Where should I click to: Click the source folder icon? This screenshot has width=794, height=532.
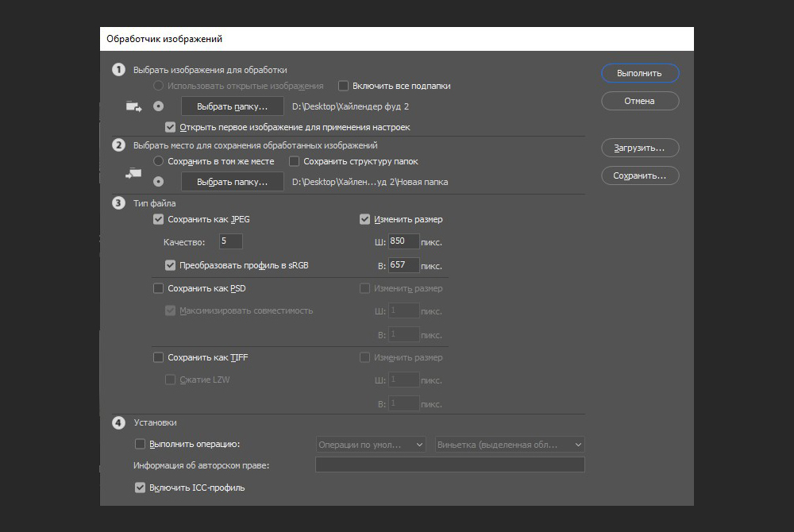click(133, 106)
